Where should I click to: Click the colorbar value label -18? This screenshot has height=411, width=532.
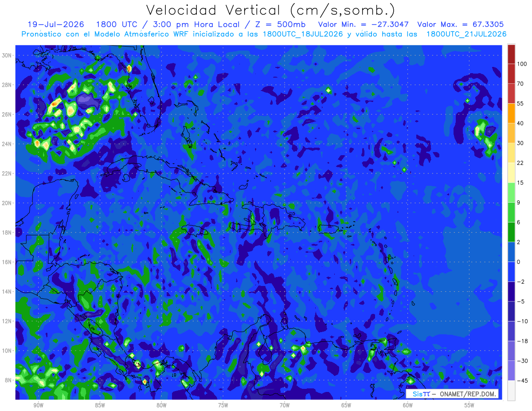522,341
